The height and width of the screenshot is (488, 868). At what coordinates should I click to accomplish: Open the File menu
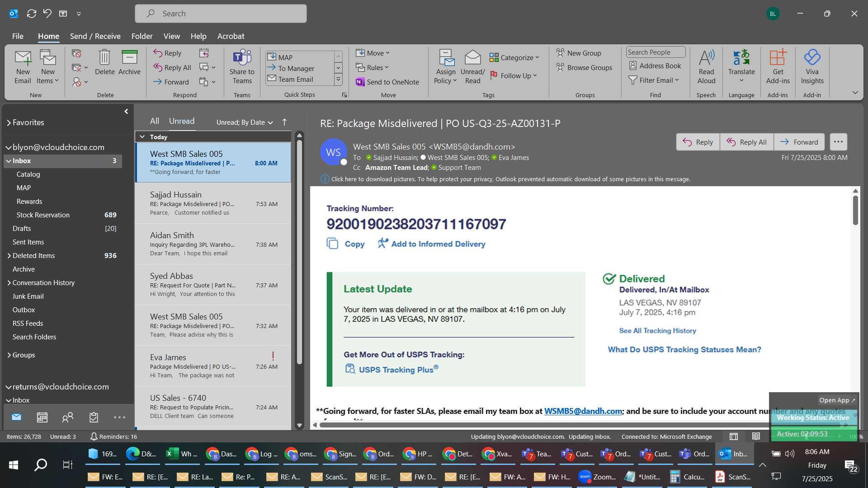[18, 36]
